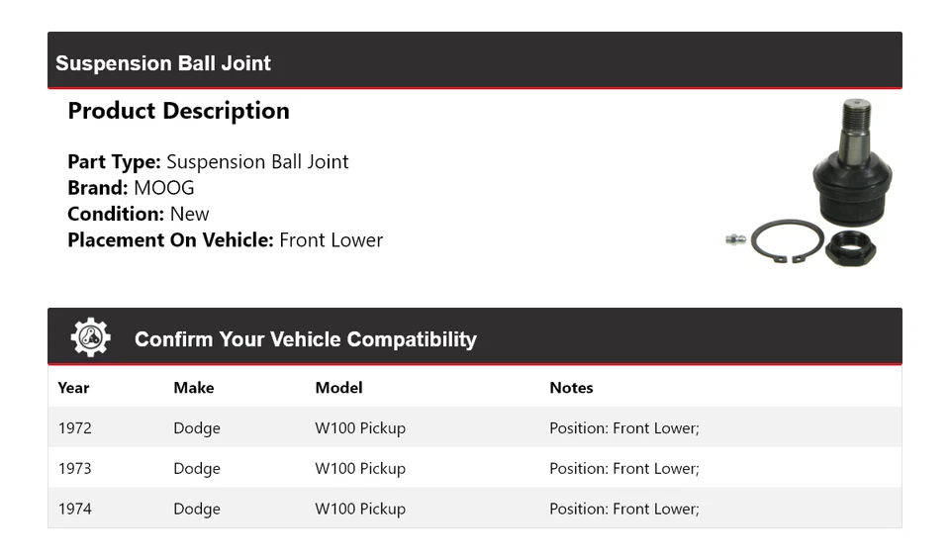Click the Front Lower placement text
This screenshot has height=560, width=950.
(331, 239)
